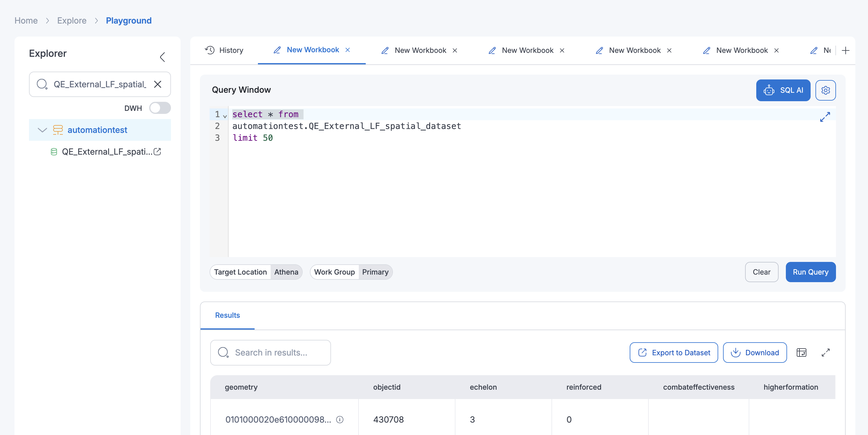Export results to Dataset
The height and width of the screenshot is (435, 868).
coord(673,353)
